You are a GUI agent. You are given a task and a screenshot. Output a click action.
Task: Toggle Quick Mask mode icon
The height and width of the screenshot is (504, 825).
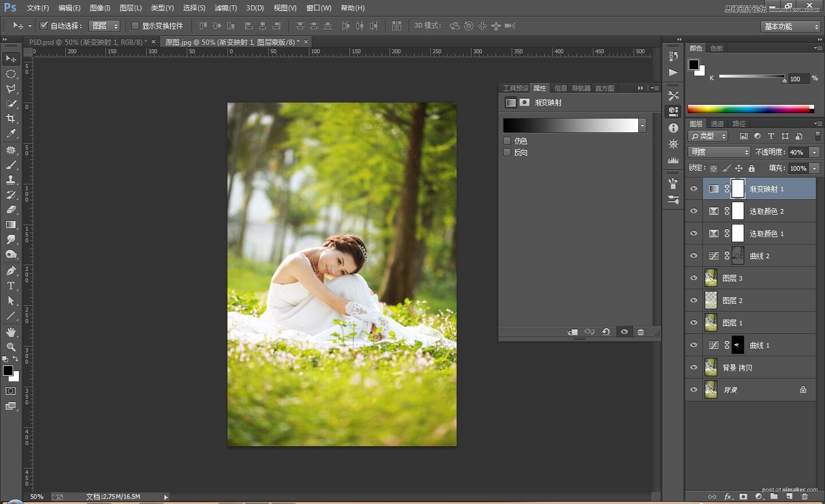(11, 391)
